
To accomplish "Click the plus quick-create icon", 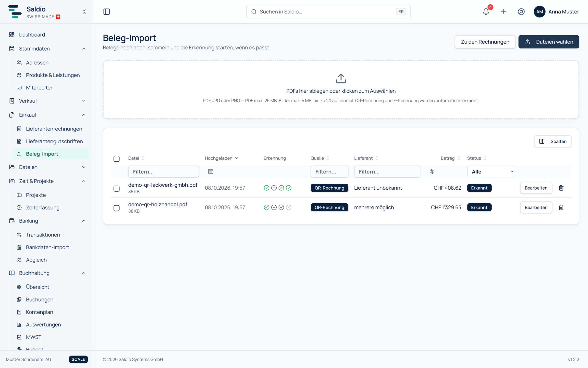I will [x=503, y=12].
